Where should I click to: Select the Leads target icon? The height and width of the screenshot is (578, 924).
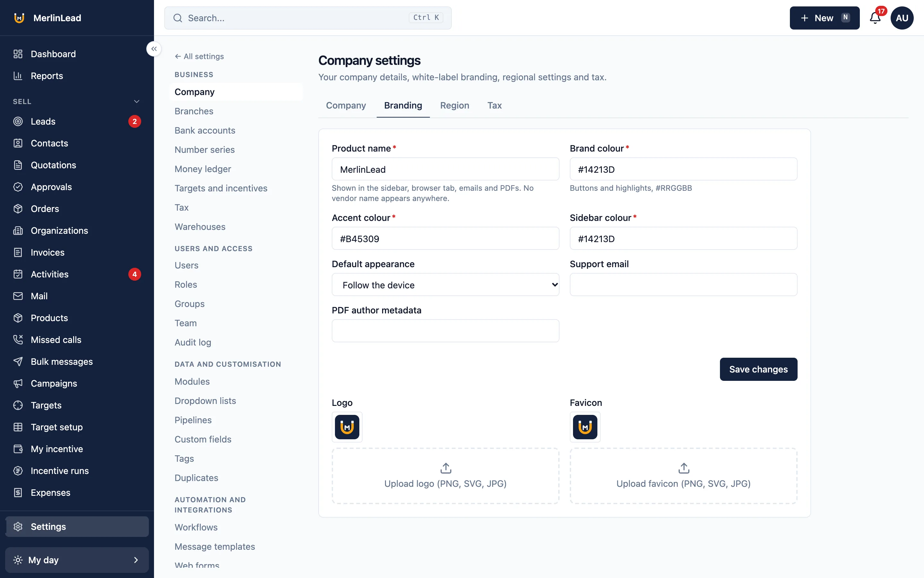coord(18,121)
